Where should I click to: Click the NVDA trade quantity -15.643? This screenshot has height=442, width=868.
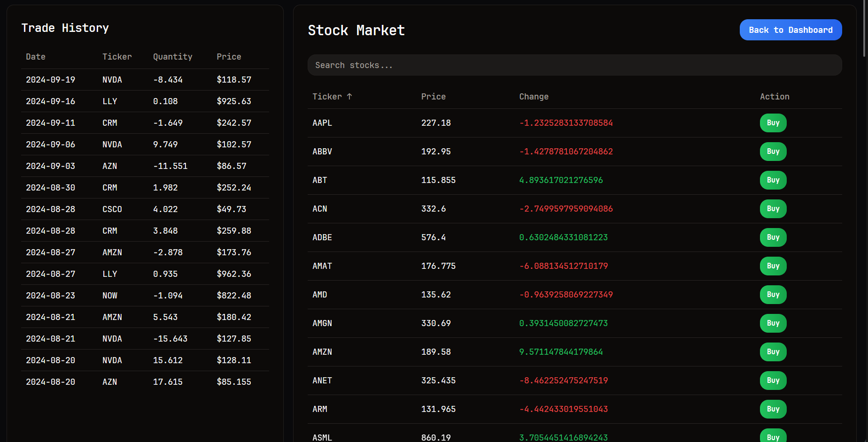170,339
